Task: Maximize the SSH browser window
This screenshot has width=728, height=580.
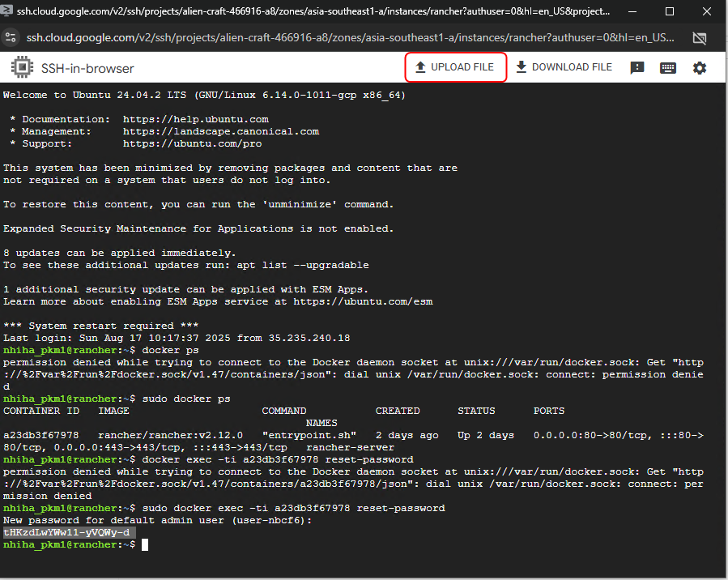Action: click(669, 12)
